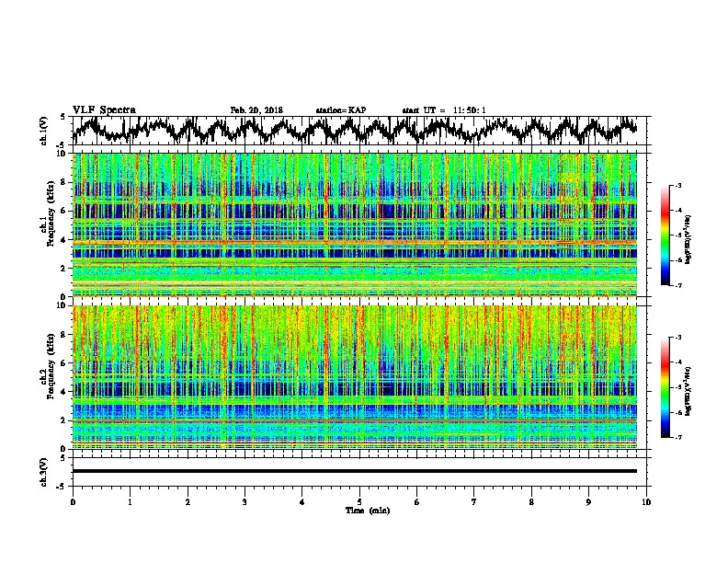Click the orange-red 3.7 kHz band in ch.1 spectrogram
Image resolution: width=728 pixels, height=563 pixels.
coord(355,243)
